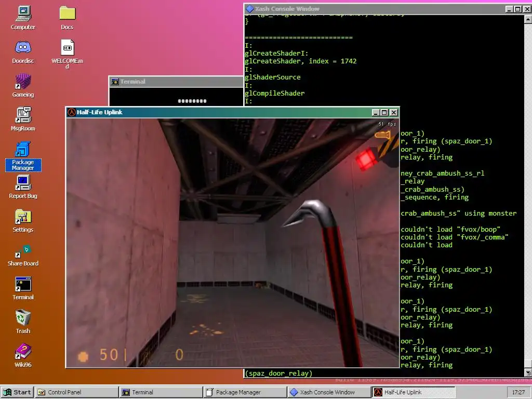Click the Terminal window title bar

tap(176, 82)
